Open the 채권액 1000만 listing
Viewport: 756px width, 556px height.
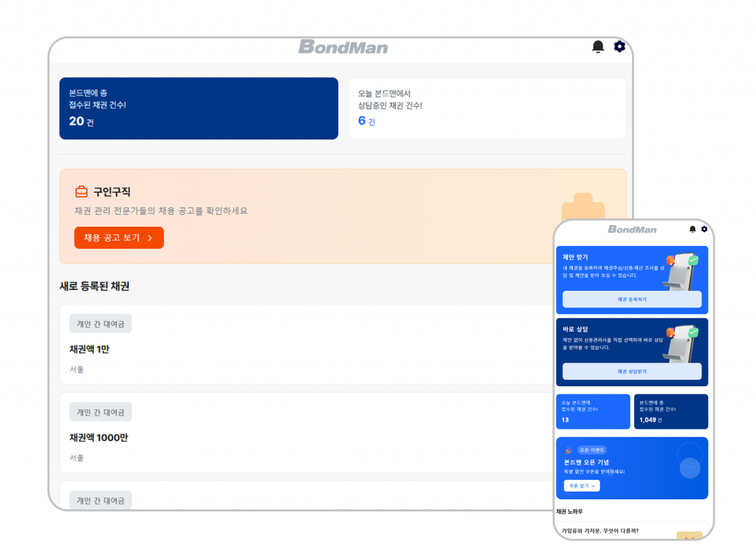pyautogui.click(x=306, y=433)
